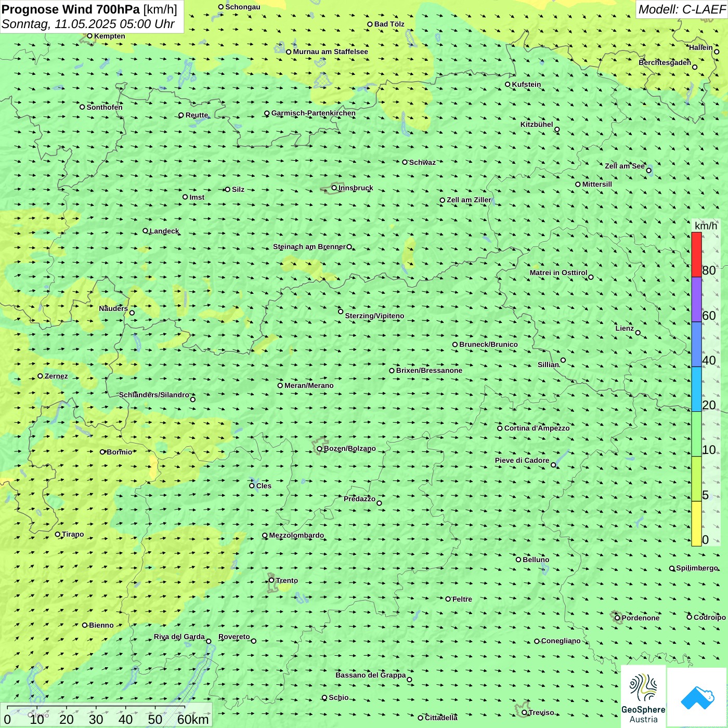Click the 'Hallein' label
The width and height of the screenshot is (728, 728).
point(701,47)
